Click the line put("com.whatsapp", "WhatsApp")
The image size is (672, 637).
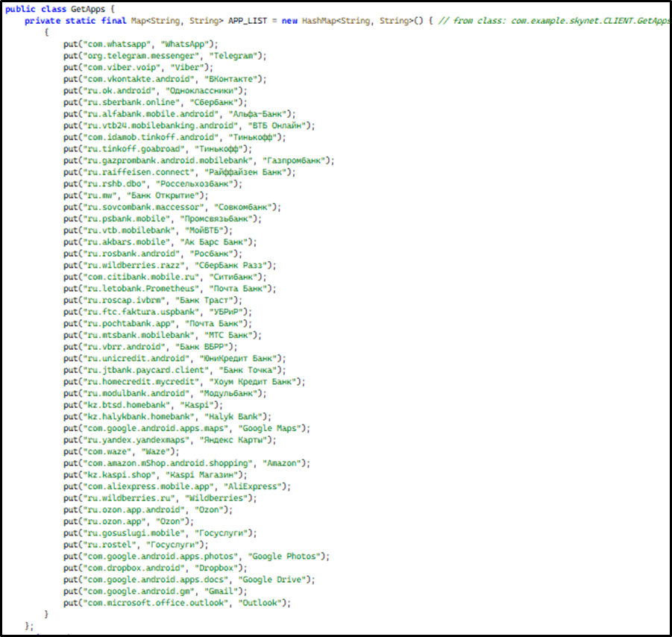[x=140, y=44]
